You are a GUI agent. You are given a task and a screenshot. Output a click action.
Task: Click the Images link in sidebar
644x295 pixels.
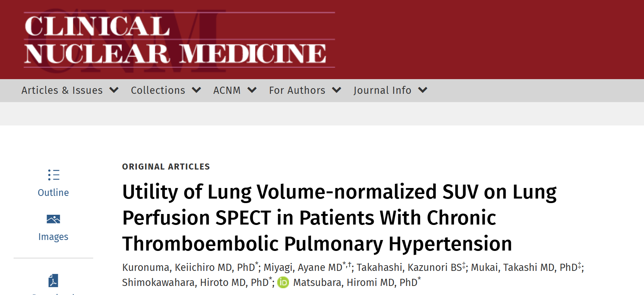pos(53,237)
